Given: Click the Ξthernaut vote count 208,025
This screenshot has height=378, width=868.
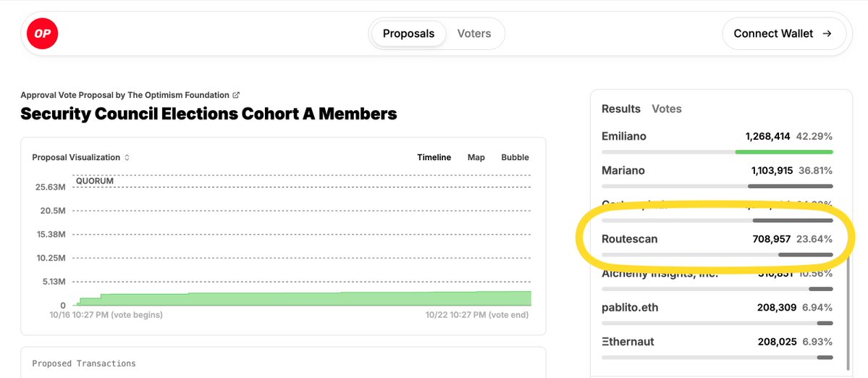Looking at the screenshot, I should 777,342.
